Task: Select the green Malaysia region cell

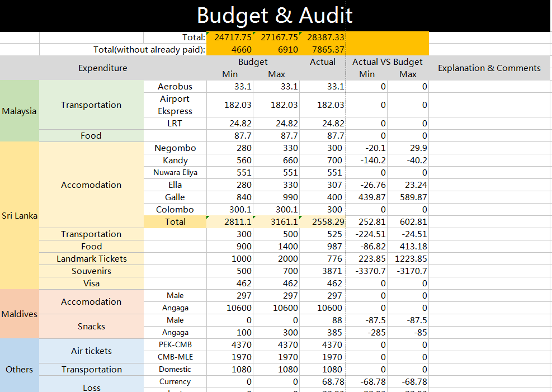Action: (20, 111)
